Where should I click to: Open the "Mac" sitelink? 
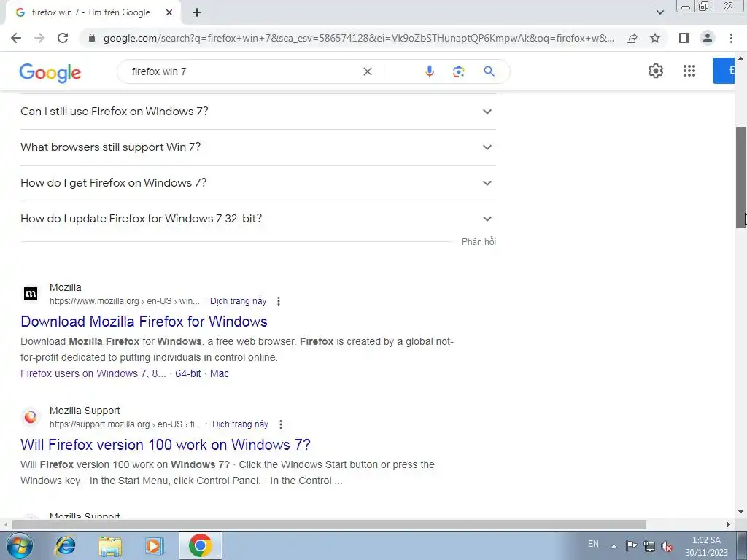click(x=219, y=373)
